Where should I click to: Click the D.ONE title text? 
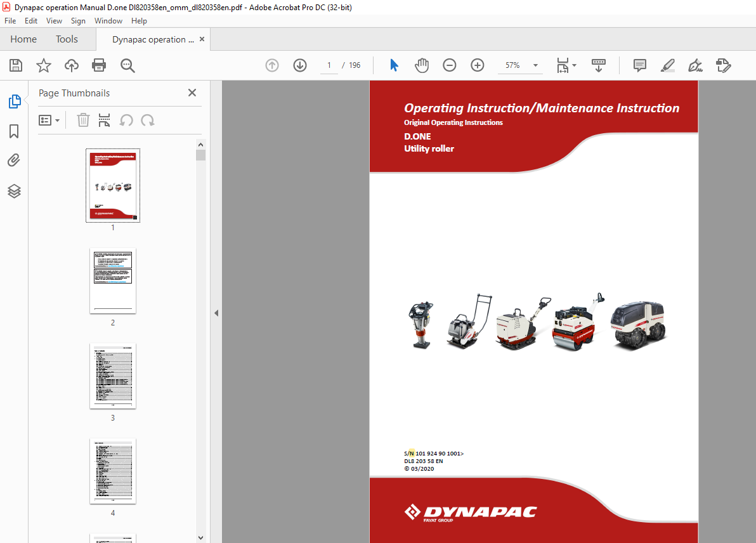click(417, 136)
